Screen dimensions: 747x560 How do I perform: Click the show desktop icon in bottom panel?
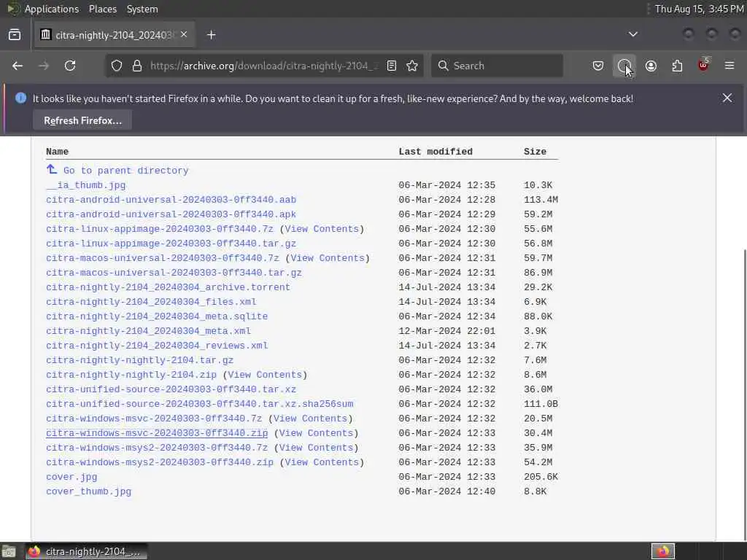9,552
